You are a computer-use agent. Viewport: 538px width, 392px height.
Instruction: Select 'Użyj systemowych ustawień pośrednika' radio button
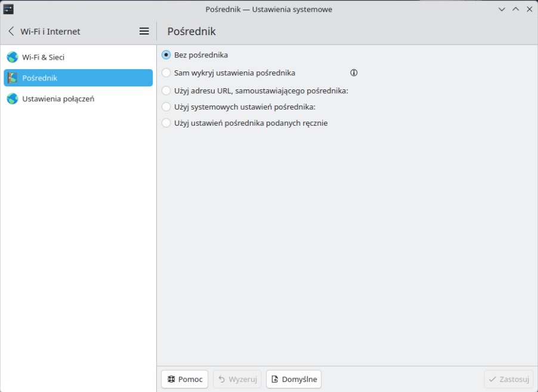(x=166, y=107)
